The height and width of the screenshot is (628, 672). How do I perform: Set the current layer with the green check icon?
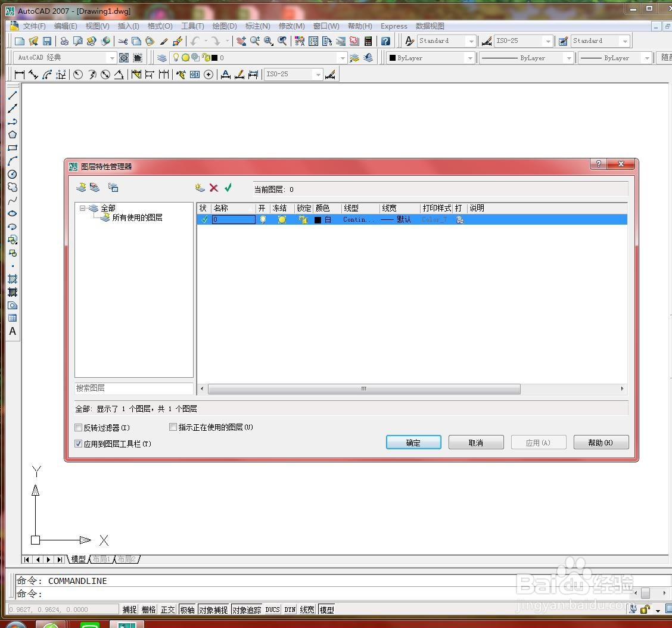[228, 187]
